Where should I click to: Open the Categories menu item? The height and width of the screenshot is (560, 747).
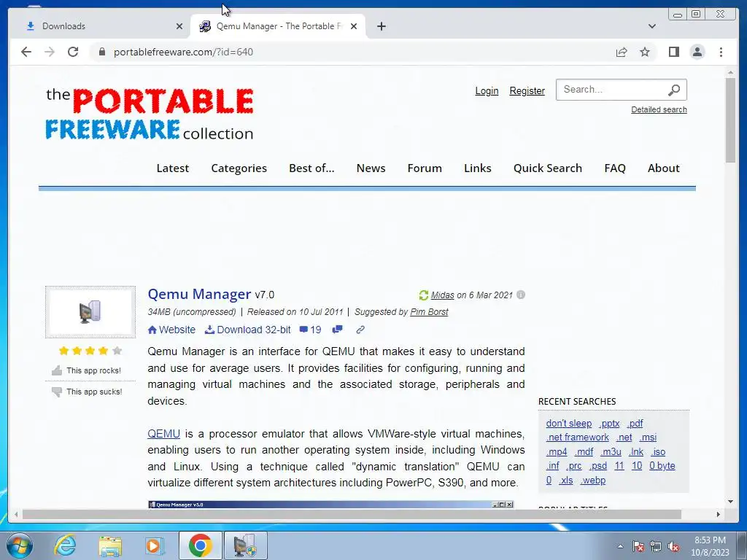point(239,168)
